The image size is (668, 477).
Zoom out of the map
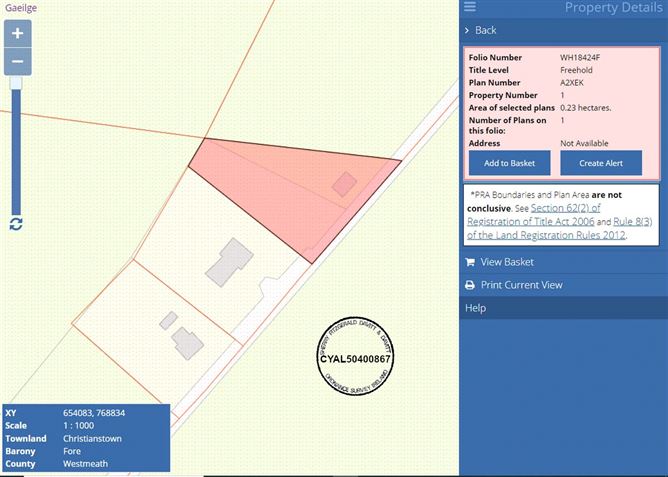(x=18, y=62)
